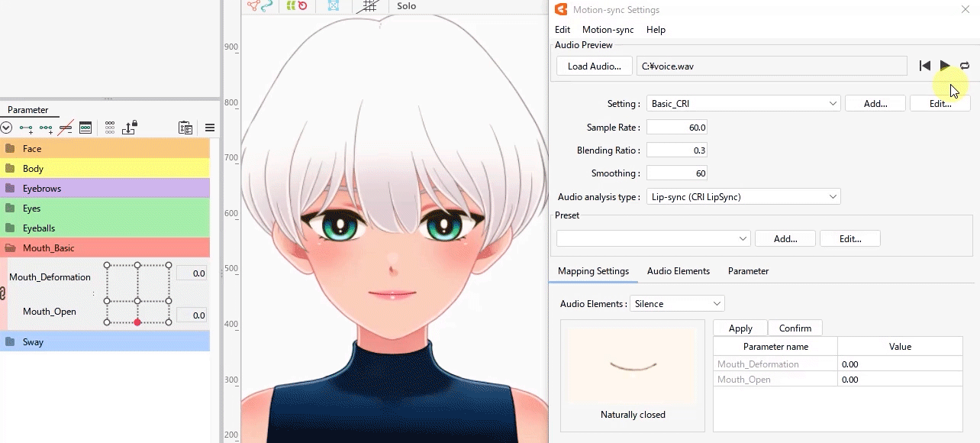Screen dimensions: 980x443
Task: Click the delete keys parameter icon
Action: pyautogui.click(x=66, y=128)
